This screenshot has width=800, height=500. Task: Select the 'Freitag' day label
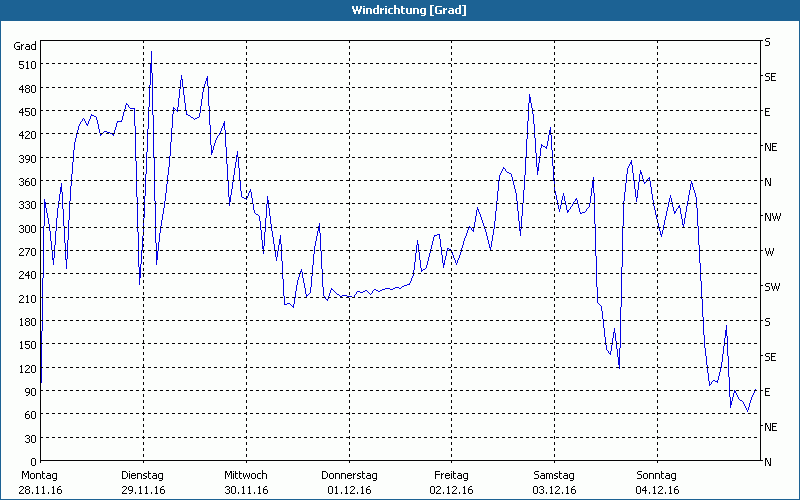(451, 476)
